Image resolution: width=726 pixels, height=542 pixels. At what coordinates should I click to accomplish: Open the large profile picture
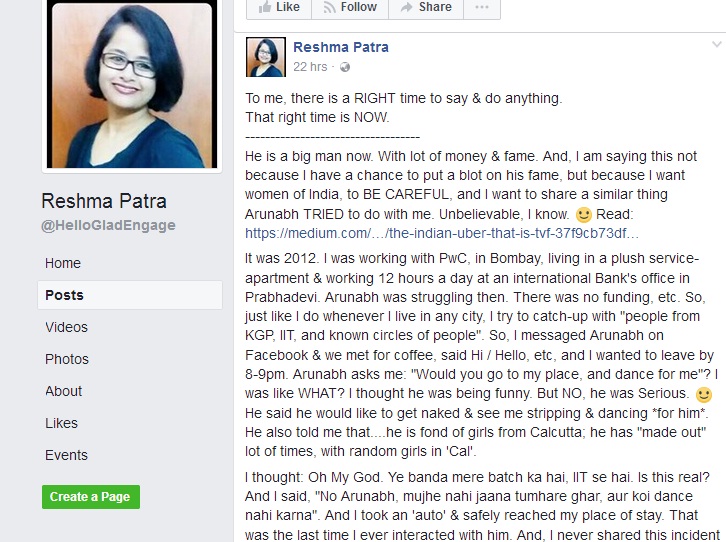tap(132, 84)
